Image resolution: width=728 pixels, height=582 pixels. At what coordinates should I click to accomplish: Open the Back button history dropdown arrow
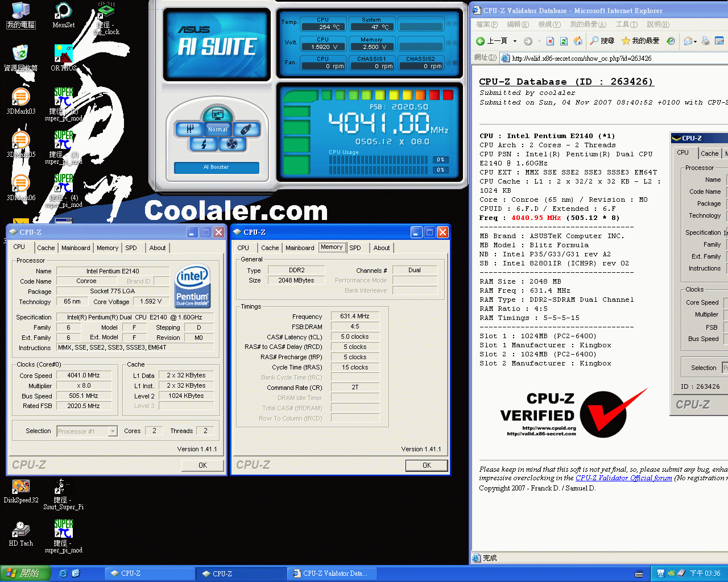click(x=515, y=41)
